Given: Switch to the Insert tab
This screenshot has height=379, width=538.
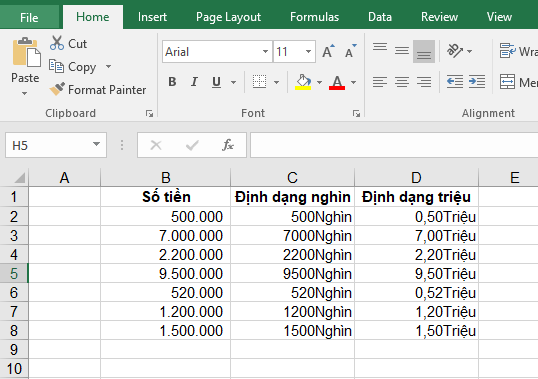Looking at the screenshot, I should (x=152, y=17).
